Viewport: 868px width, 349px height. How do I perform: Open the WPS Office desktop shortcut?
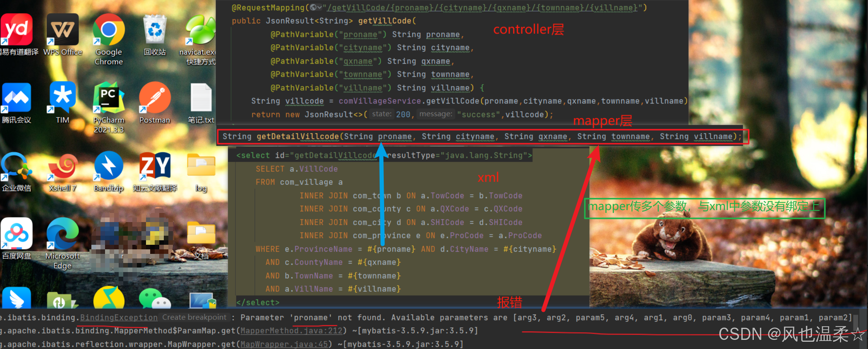pyautogui.click(x=63, y=30)
